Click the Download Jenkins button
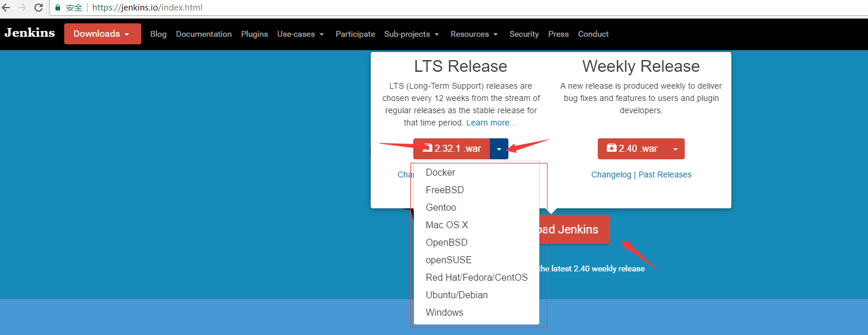This screenshot has width=868, height=335. click(x=574, y=229)
